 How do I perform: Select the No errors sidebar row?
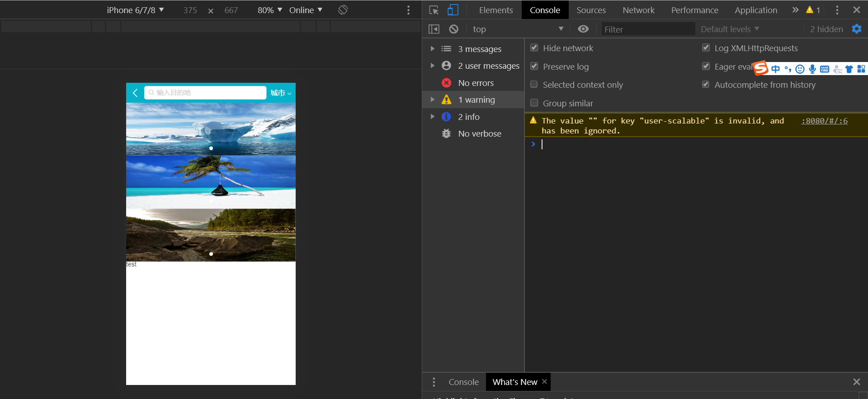click(x=473, y=83)
